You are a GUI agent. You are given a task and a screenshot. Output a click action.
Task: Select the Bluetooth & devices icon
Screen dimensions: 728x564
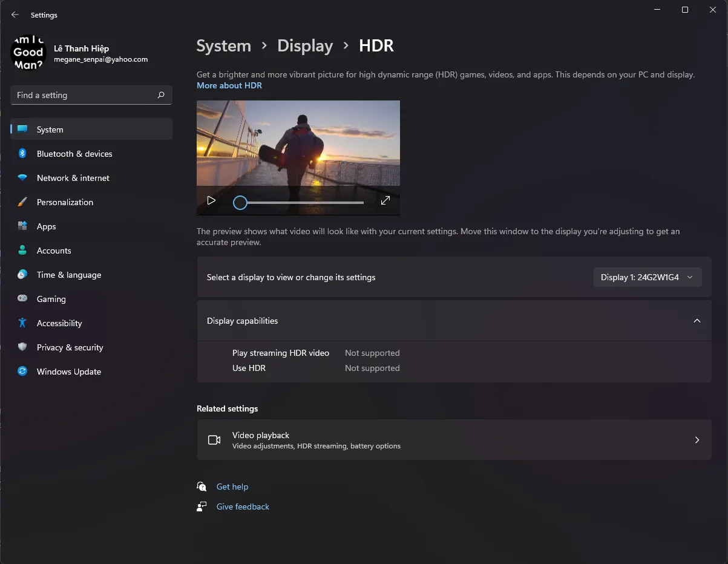pyautogui.click(x=22, y=154)
